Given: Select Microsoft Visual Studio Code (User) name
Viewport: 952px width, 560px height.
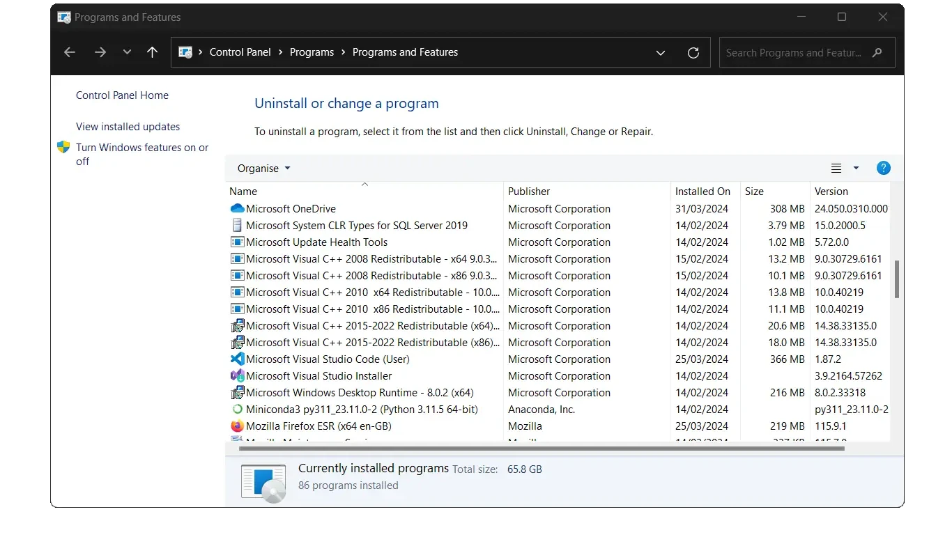Looking at the screenshot, I should (328, 359).
